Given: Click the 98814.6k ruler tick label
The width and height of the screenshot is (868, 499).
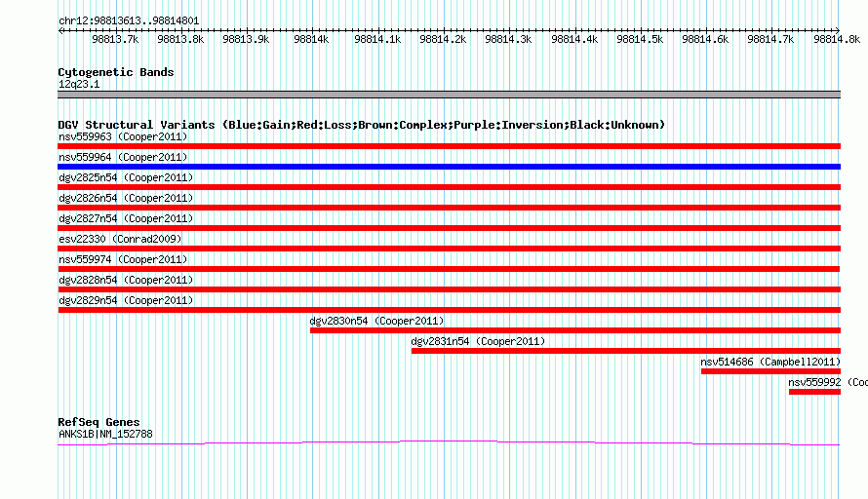Looking at the screenshot, I should point(705,39).
